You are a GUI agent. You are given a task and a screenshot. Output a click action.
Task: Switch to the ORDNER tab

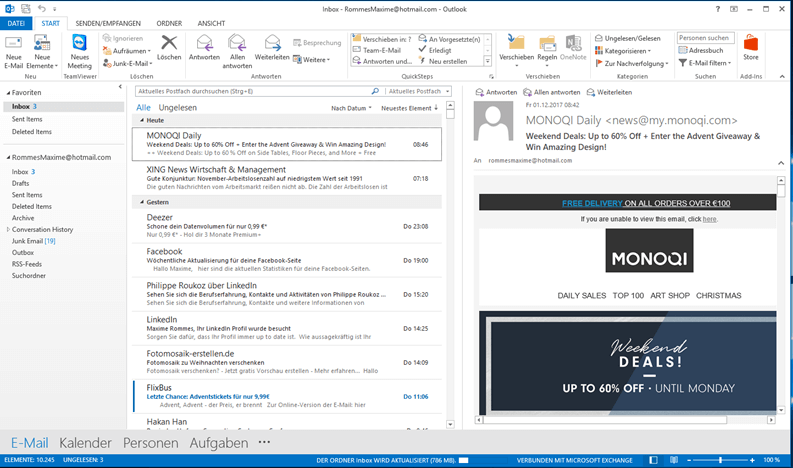click(169, 23)
